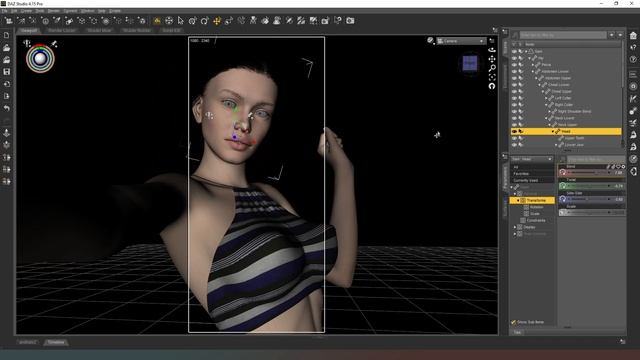The width and height of the screenshot is (640, 360).
Task: Toggle visibility of Chest Upper
Action: click(x=514, y=91)
